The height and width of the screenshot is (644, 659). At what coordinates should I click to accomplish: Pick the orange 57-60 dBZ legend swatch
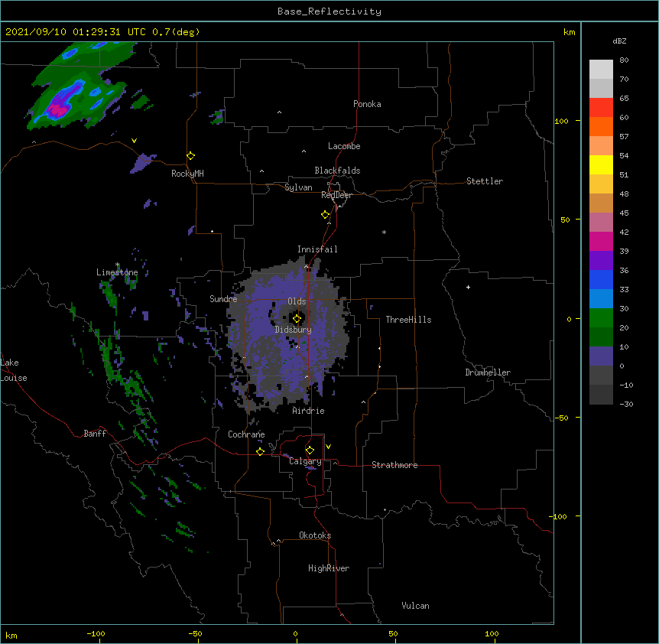click(601, 126)
